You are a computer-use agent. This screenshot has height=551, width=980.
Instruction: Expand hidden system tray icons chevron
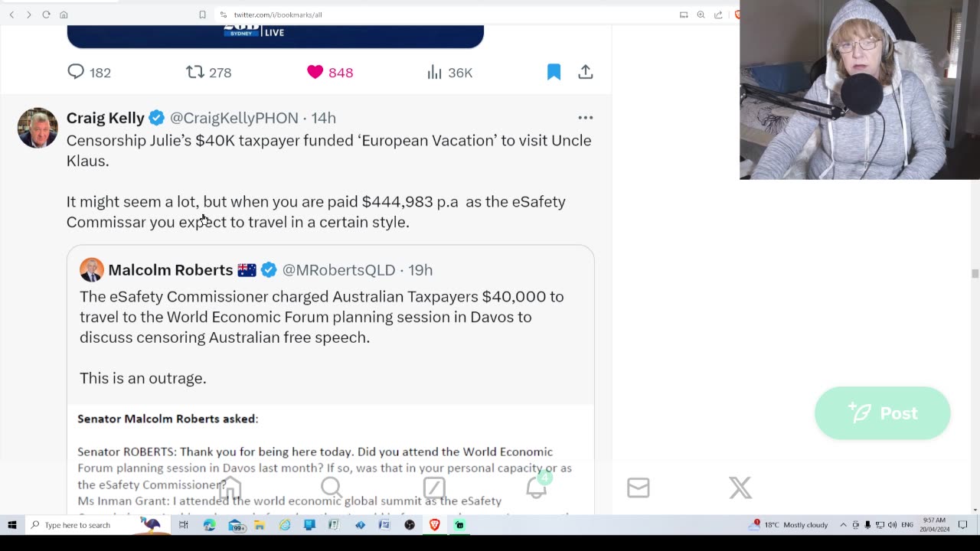(843, 525)
